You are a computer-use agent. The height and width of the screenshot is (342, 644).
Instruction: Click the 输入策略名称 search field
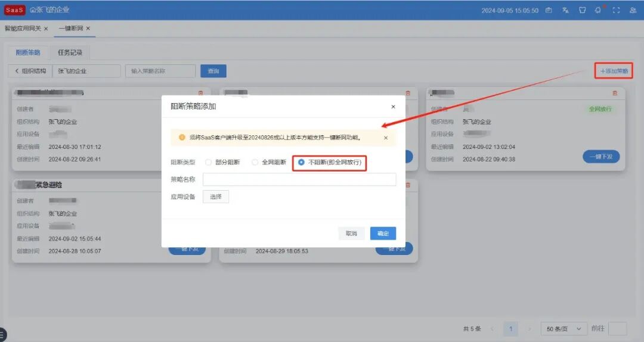tap(160, 71)
